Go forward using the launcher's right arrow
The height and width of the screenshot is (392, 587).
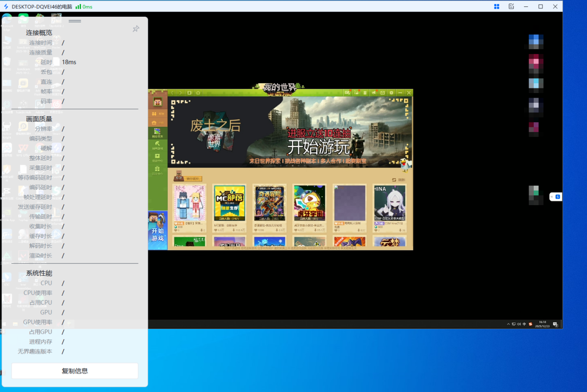(181, 93)
